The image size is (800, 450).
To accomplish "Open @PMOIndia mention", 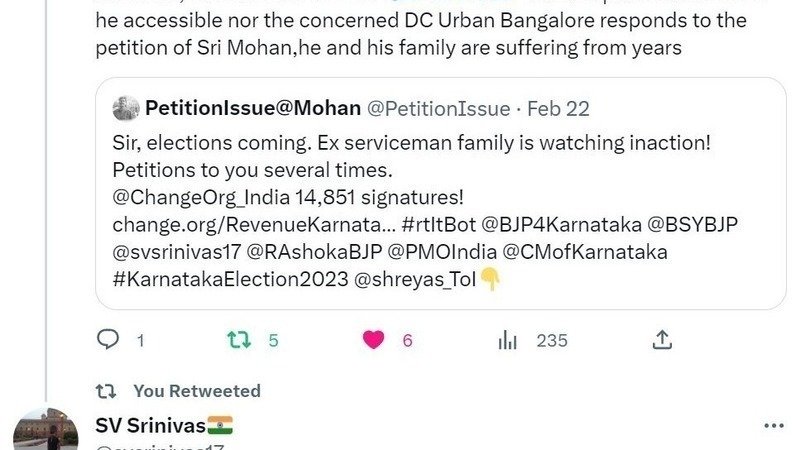I will (x=442, y=252).
